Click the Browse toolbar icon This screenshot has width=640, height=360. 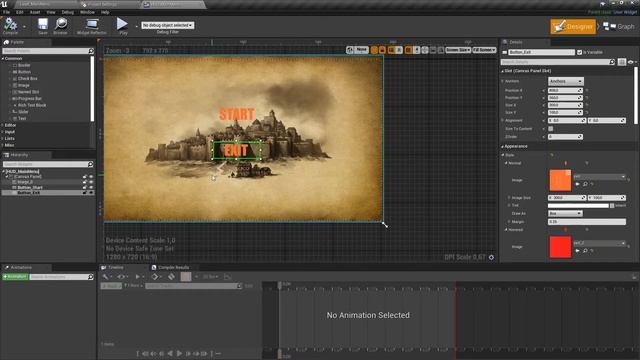(61, 25)
